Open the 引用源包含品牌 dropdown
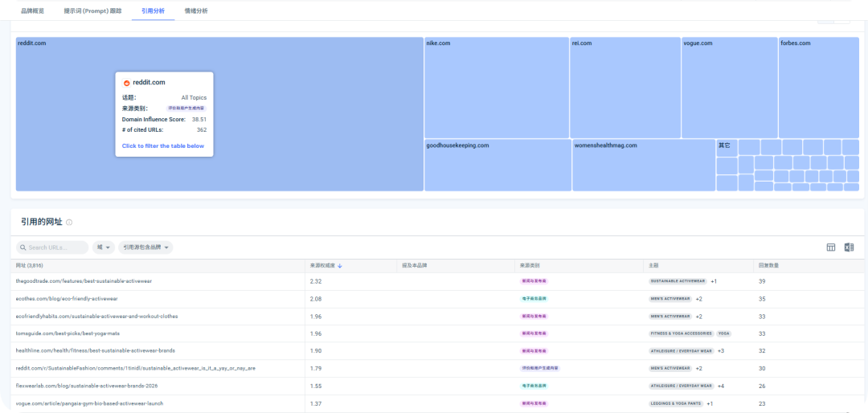This screenshot has height=413, width=868. [145, 247]
